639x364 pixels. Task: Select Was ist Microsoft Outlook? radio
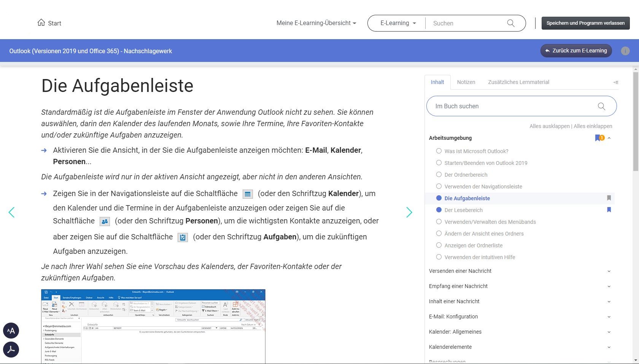pos(439,151)
